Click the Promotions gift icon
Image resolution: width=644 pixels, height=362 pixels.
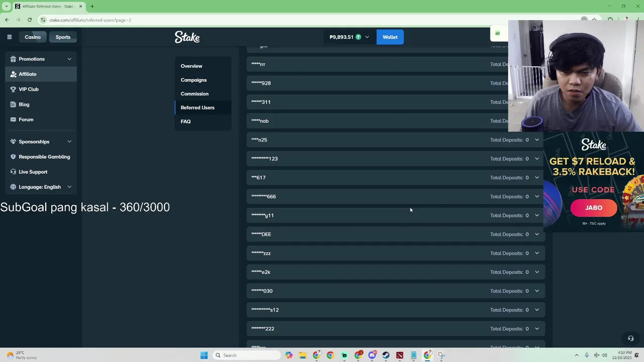[13, 59]
